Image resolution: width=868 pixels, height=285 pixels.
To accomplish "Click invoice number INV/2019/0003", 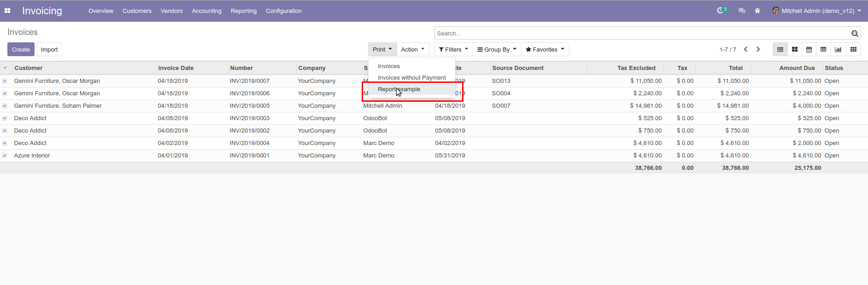I will pos(250,118).
